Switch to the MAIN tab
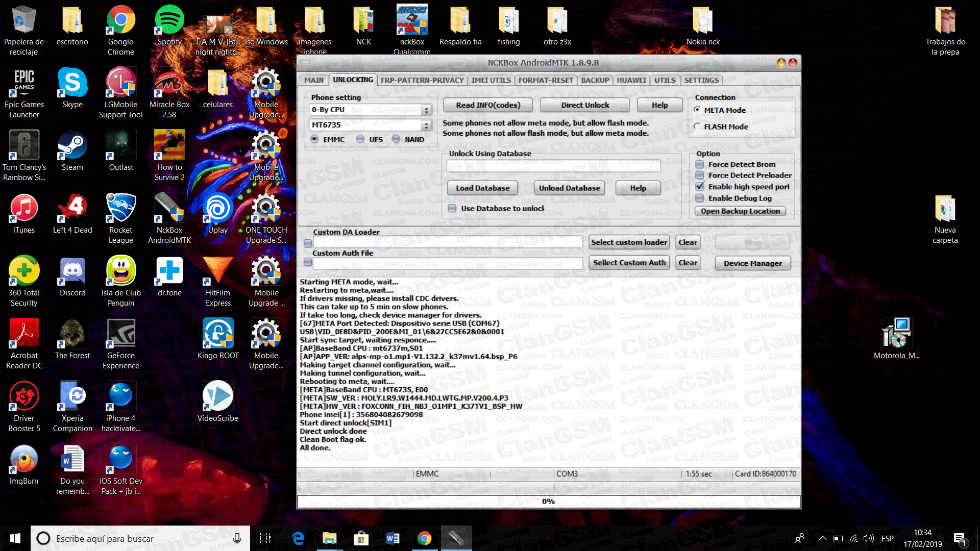The image size is (980, 551). (x=314, y=80)
